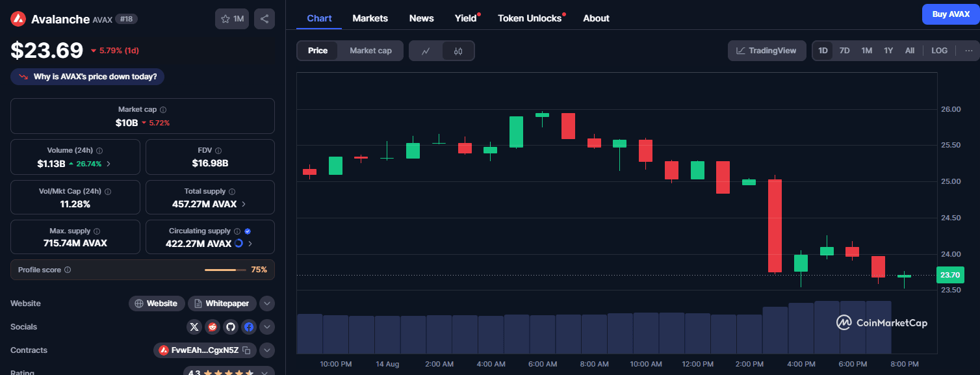Screen dimensions: 980x375
Task: Switch to the News tab
Action: coord(422,18)
